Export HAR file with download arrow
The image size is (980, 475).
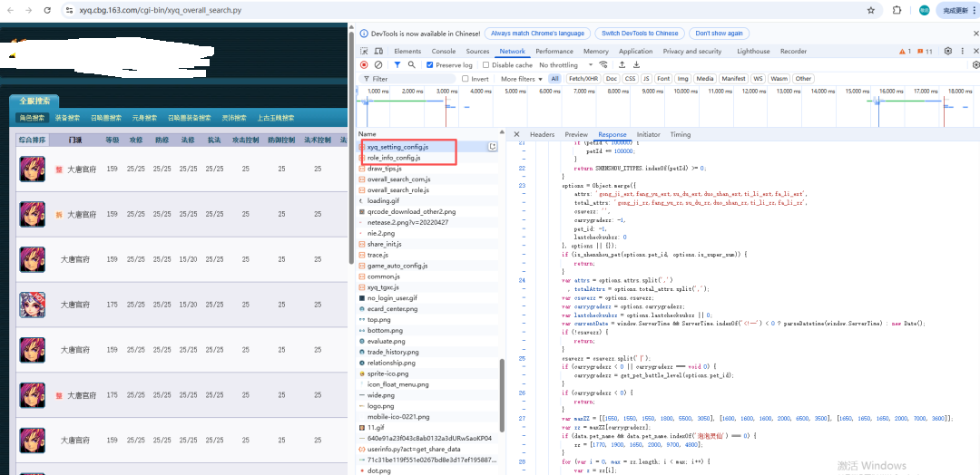pos(636,65)
